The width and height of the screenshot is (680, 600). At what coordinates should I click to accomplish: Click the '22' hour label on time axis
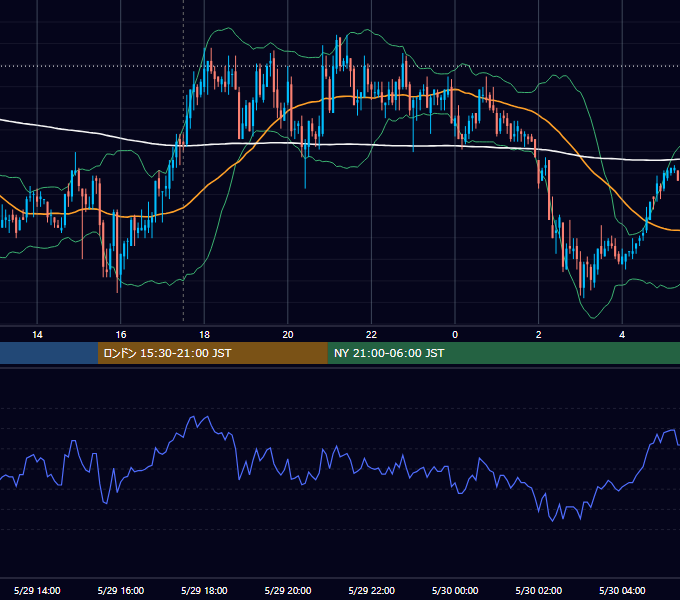click(x=371, y=335)
